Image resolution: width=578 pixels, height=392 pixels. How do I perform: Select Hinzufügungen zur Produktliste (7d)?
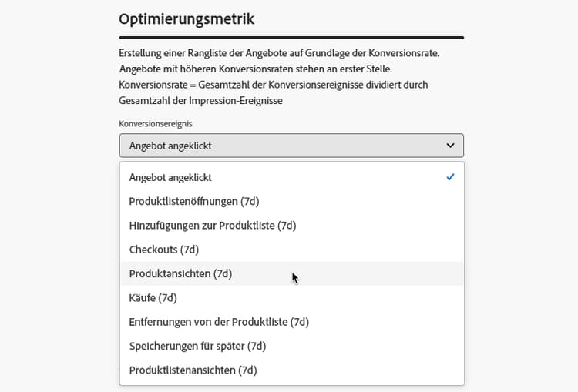[291, 226]
